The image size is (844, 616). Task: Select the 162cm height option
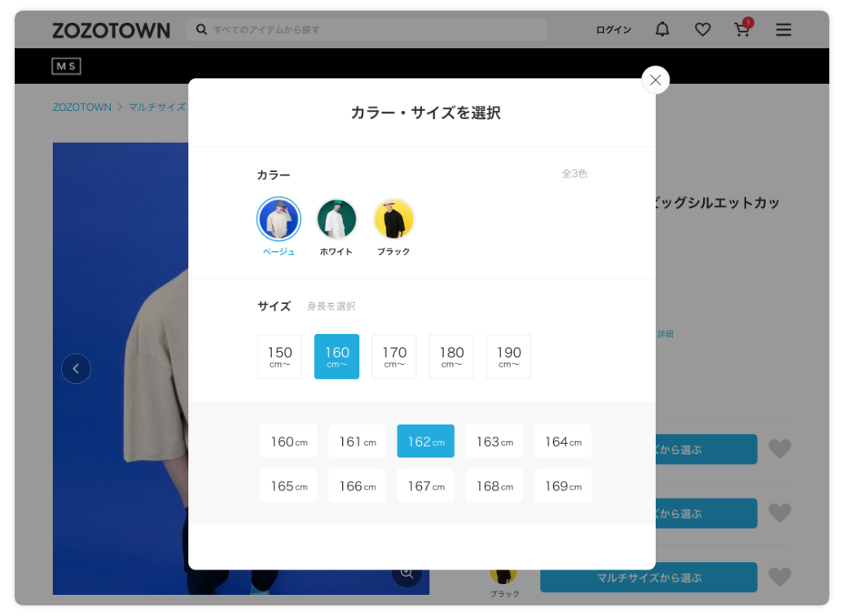426,442
